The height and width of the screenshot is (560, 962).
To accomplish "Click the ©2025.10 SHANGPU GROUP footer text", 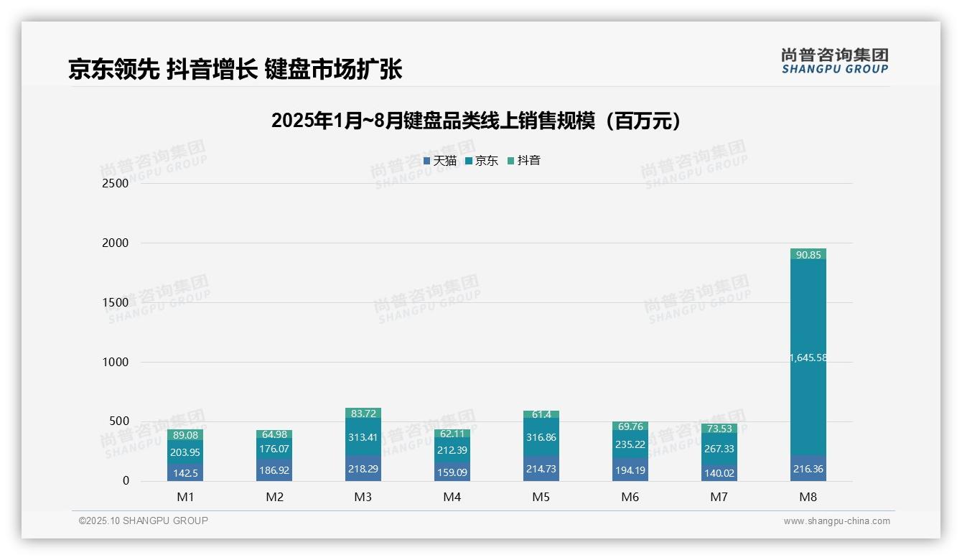I will [x=141, y=521].
